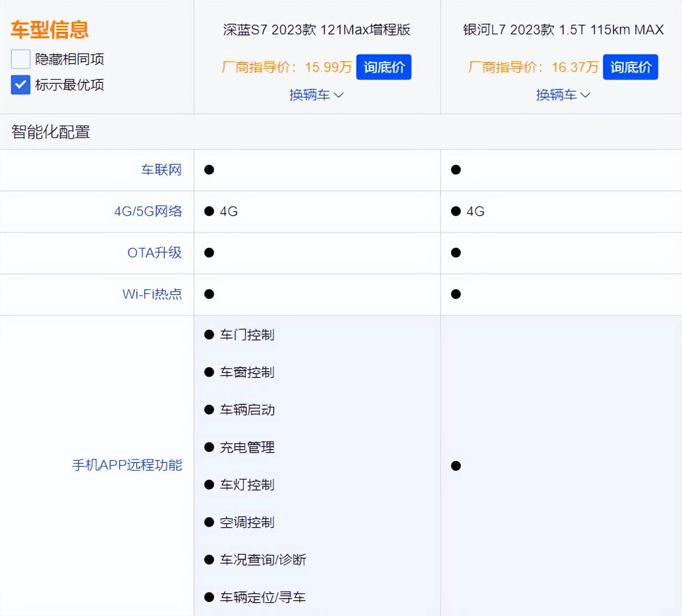Viewport: 682px width, 616px height.
Task: Select the OTA升级 row label
Action: click(154, 253)
